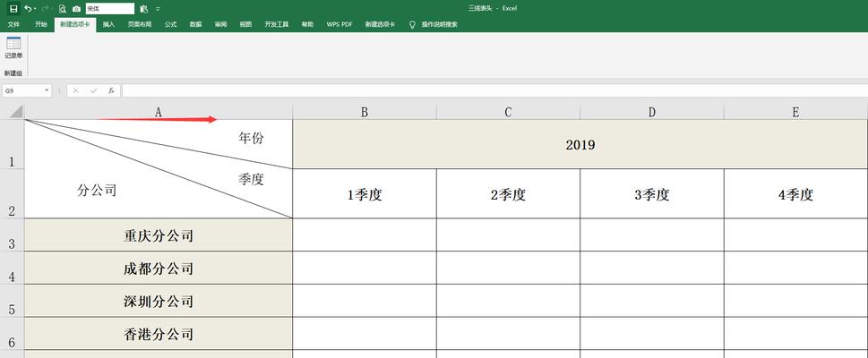Expand the Customize Quick Access Toolbar arrow
This screenshot has width=868, height=358.
coord(159,9)
